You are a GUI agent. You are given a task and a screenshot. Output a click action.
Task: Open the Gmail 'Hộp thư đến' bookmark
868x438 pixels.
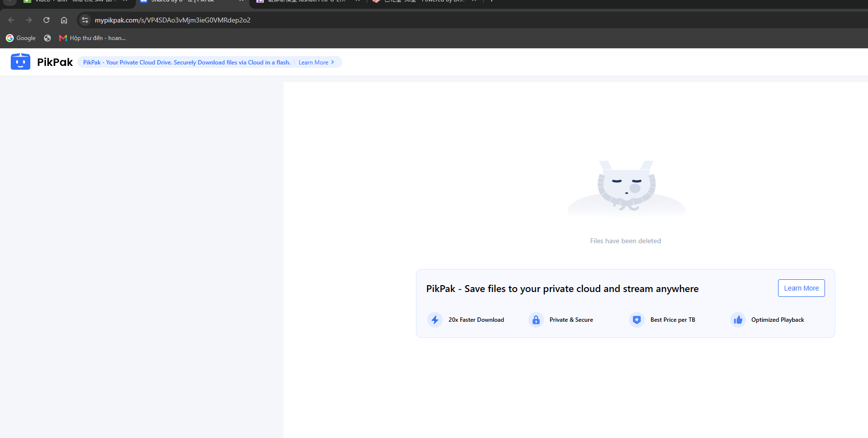click(92, 38)
